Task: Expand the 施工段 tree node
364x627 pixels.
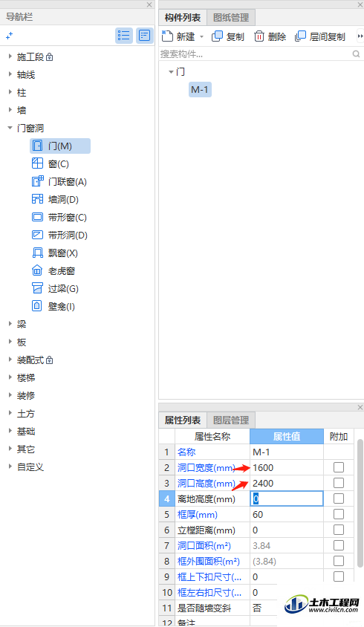Action: [10, 56]
